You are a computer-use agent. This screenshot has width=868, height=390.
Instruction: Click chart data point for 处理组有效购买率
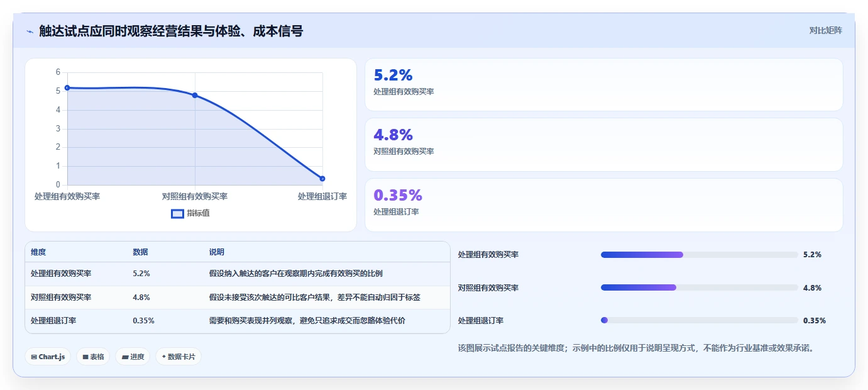(x=67, y=88)
